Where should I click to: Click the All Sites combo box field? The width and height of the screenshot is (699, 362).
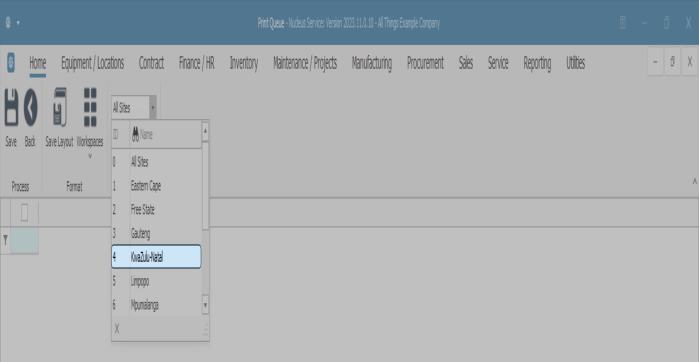pyautogui.click(x=130, y=108)
